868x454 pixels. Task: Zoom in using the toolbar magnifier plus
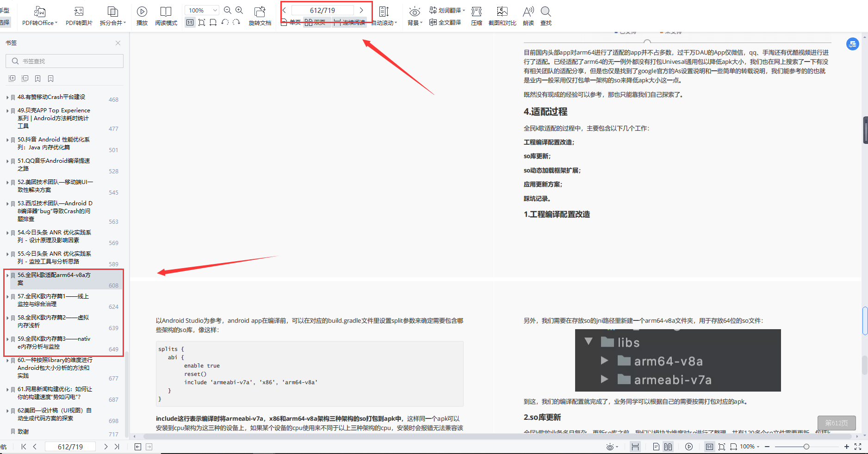(x=239, y=10)
